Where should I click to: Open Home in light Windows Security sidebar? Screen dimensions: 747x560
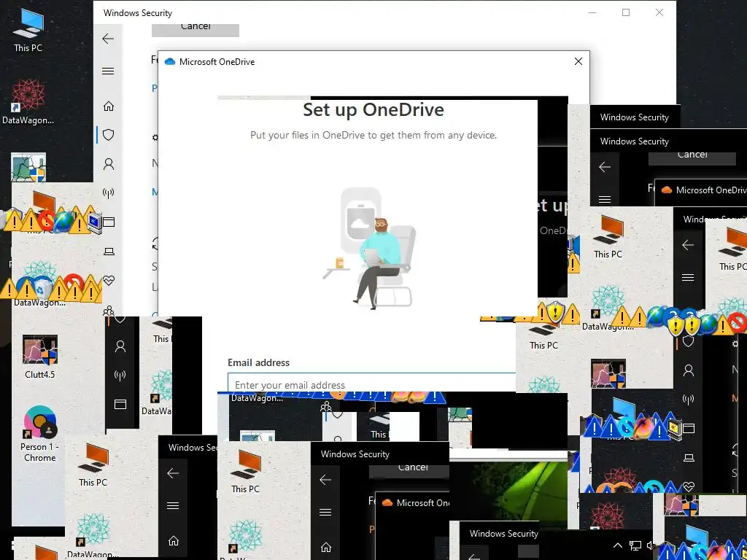click(109, 106)
